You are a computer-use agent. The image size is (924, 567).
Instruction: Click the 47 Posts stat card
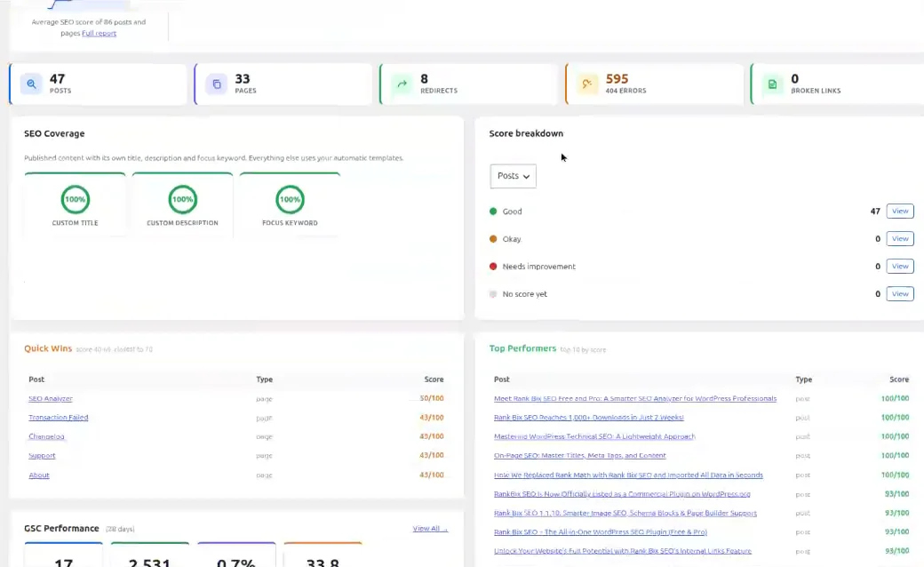point(98,84)
